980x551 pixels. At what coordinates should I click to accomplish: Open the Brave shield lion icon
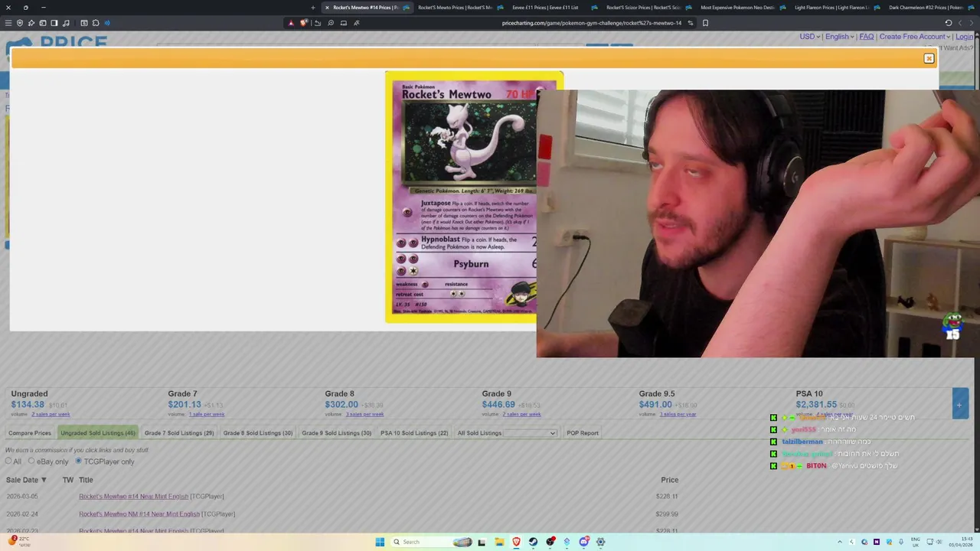tap(304, 23)
